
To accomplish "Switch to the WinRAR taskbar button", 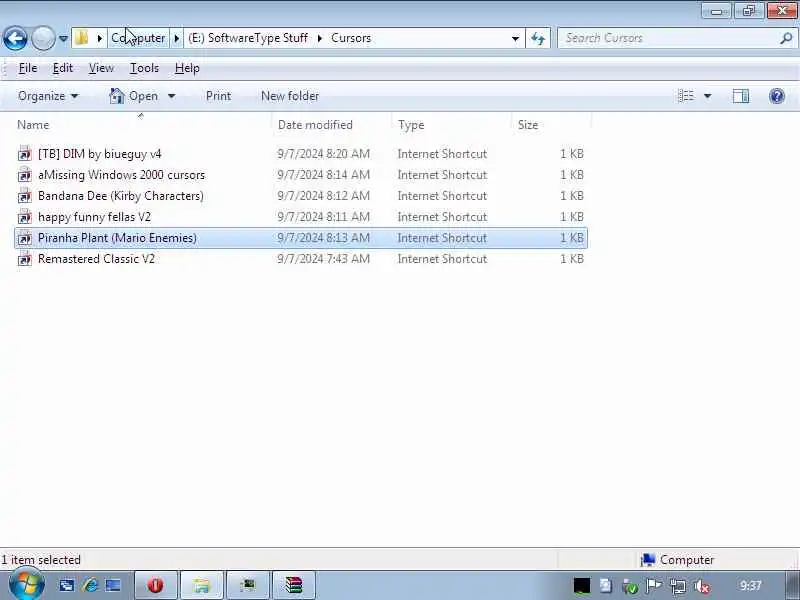I will coord(294,585).
